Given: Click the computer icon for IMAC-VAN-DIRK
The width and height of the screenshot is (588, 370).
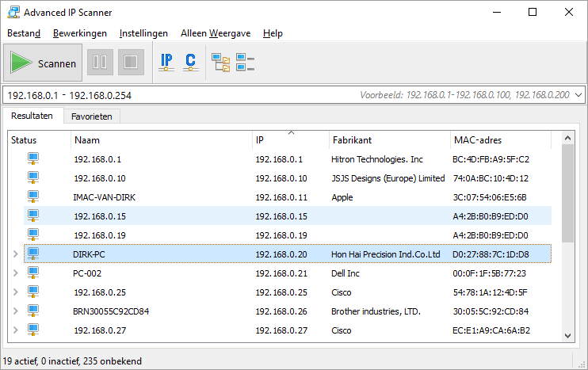Looking at the screenshot, I should 33,196.
